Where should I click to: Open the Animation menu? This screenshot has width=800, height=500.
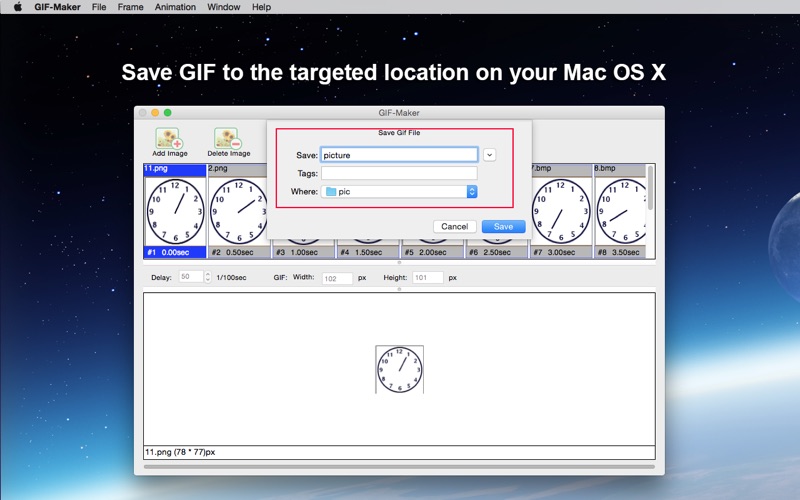click(x=175, y=7)
